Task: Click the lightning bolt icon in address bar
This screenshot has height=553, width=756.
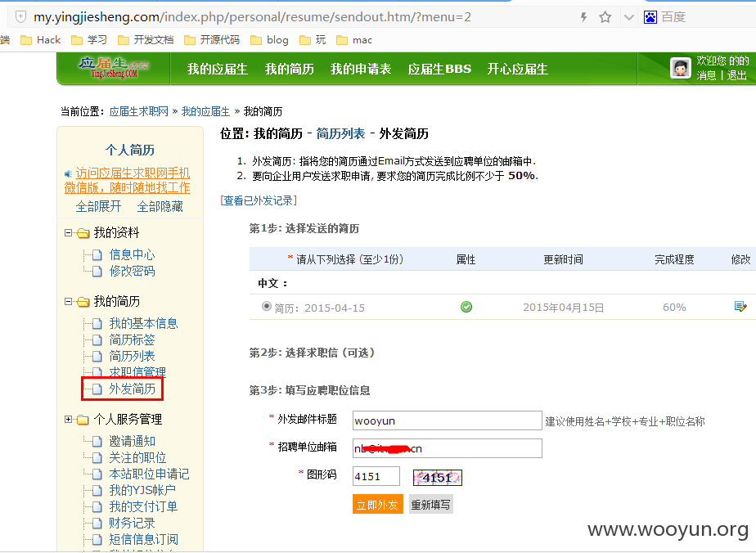Action: tap(584, 17)
